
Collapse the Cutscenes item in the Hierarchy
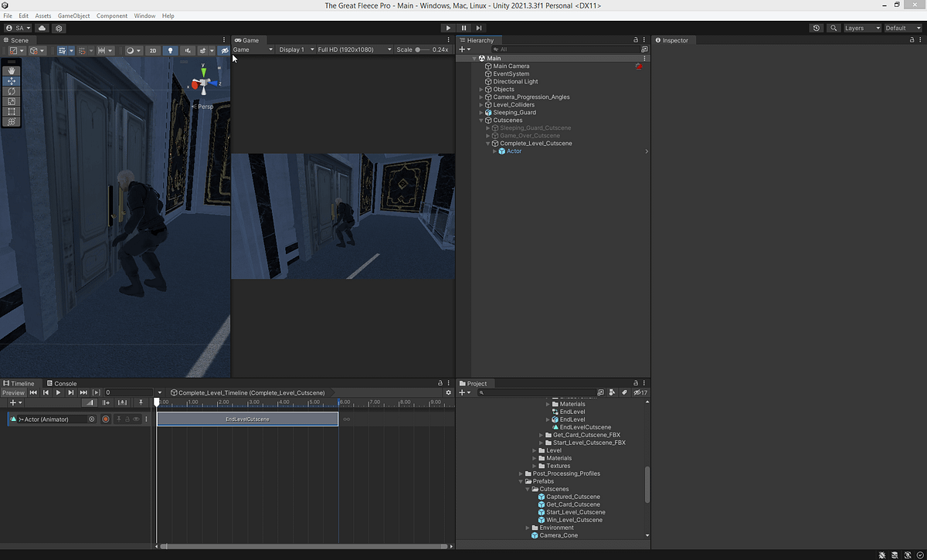[x=480, y=120]
